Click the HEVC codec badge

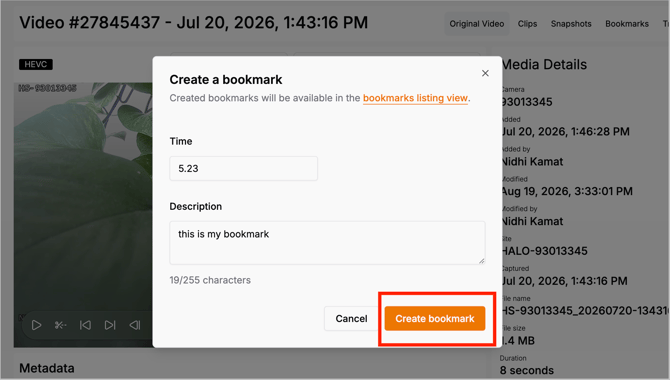tap(35, 65)
